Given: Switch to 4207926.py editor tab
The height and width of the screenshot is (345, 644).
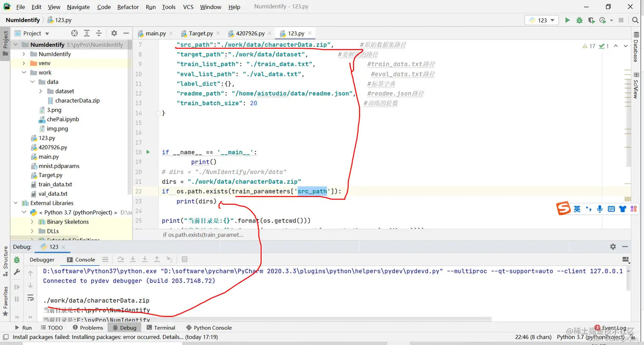Looking at the screenshot, I should pos(250,33).
